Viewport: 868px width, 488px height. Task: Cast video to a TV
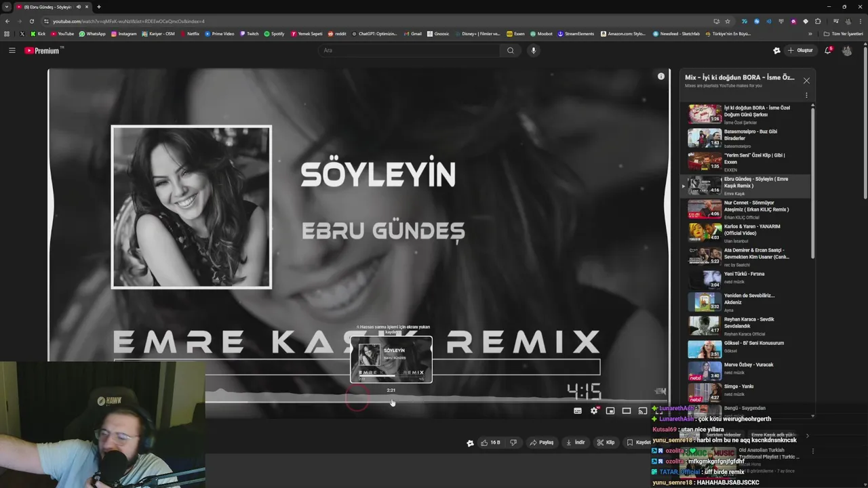point(642,411)
